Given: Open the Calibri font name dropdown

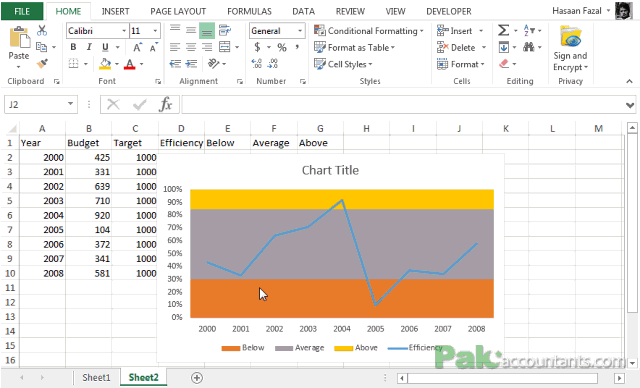Looking at the screenshot, I should click(x=124, y=31).
